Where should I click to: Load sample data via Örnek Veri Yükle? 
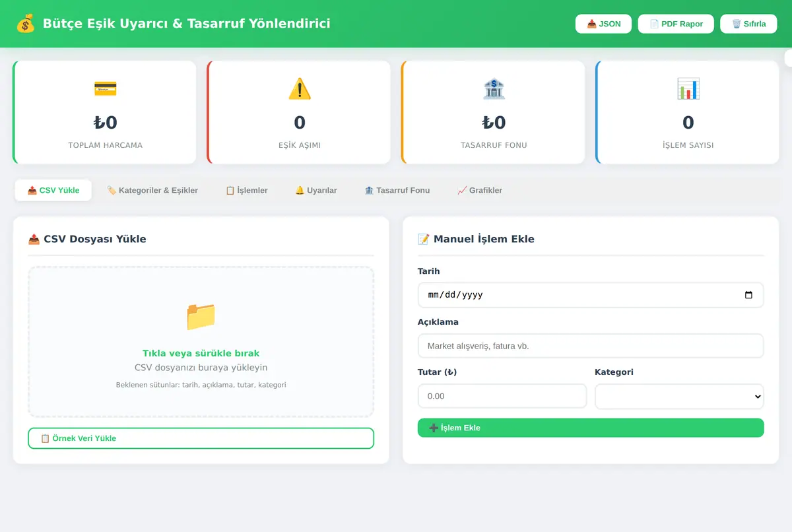(201, 438)
